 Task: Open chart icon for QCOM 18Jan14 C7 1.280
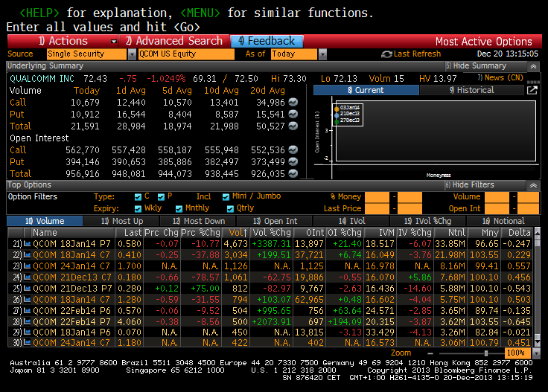click(x=27, y=300)
